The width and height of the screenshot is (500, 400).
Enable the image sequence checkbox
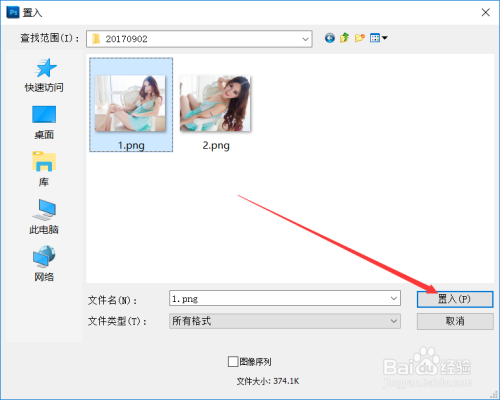tap(233, 361)
